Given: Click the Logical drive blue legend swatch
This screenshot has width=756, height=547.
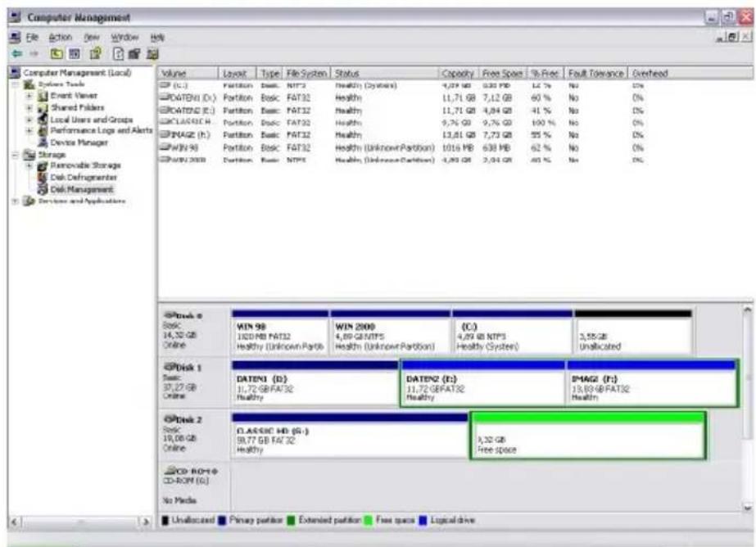Looking at the screenshot, I should click(423, 521).
